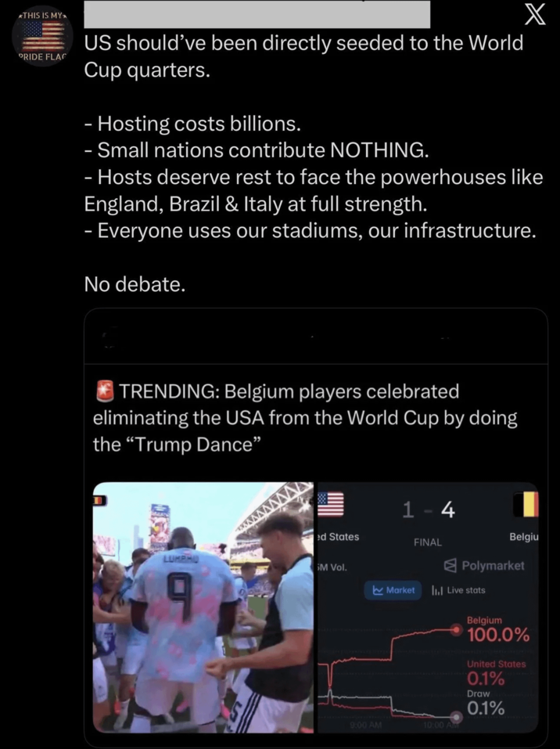The width and height of the screenshot is (560, 749).
Task: Click the redacted username bar at top
Action: point(257,14)
